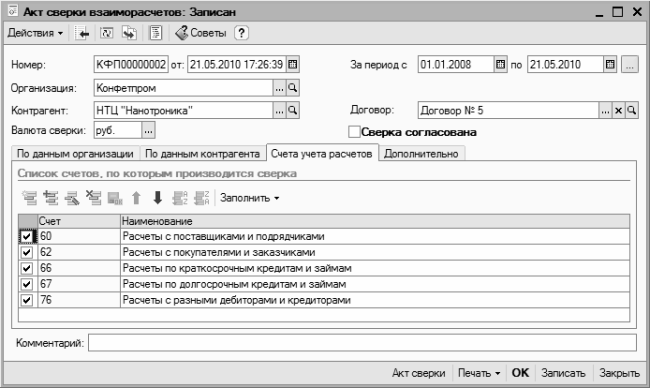
Task: Click the delete row table icon
Action: 94,198
